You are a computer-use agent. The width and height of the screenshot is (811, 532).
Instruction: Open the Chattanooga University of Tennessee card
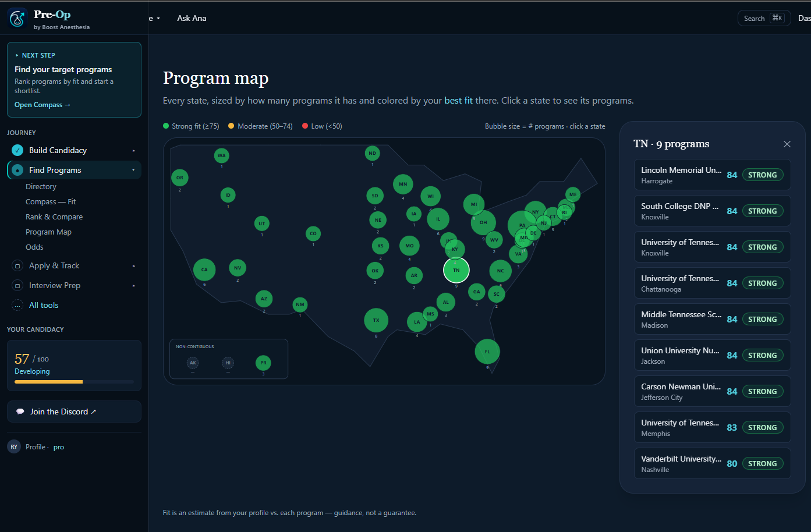713,283
